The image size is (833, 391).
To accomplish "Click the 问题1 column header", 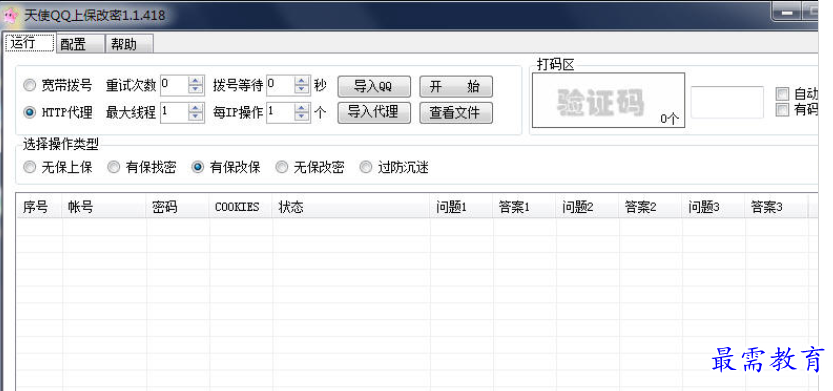I will (461, 207).
